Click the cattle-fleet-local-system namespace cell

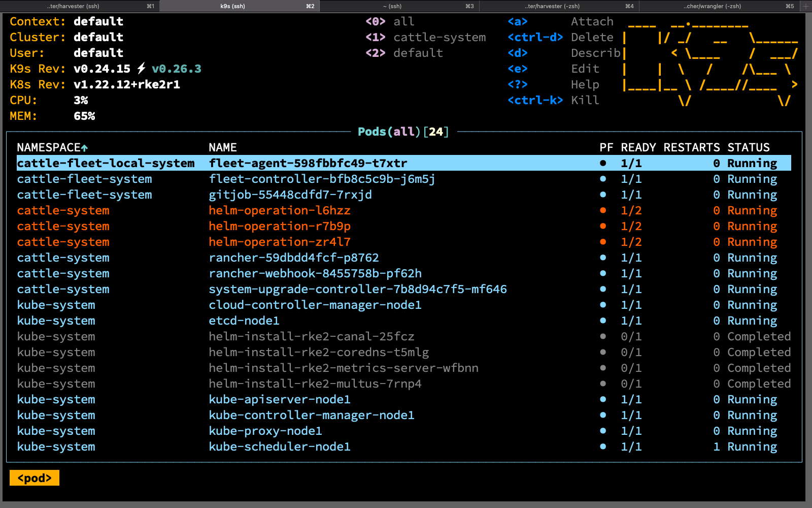pyautogui.click(x=106, y=163)
